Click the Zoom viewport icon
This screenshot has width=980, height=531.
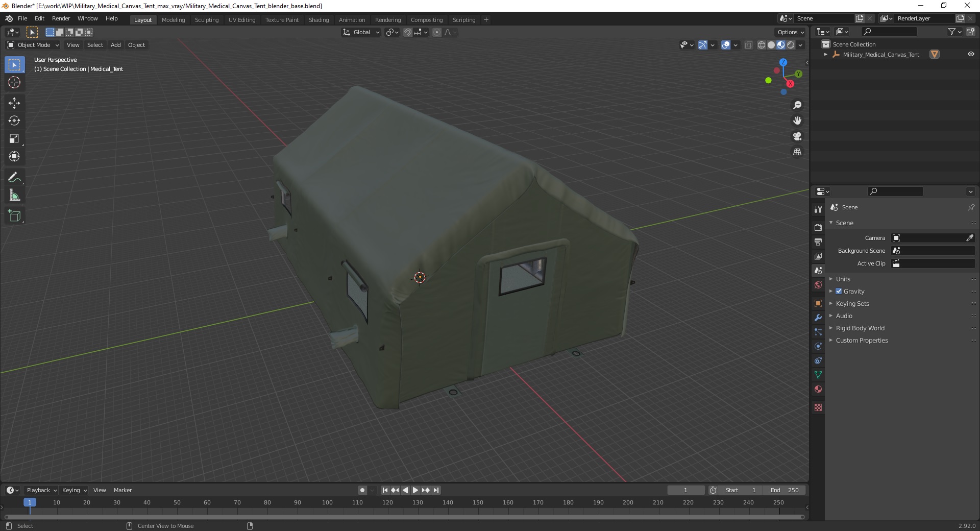tap(797, 105)
